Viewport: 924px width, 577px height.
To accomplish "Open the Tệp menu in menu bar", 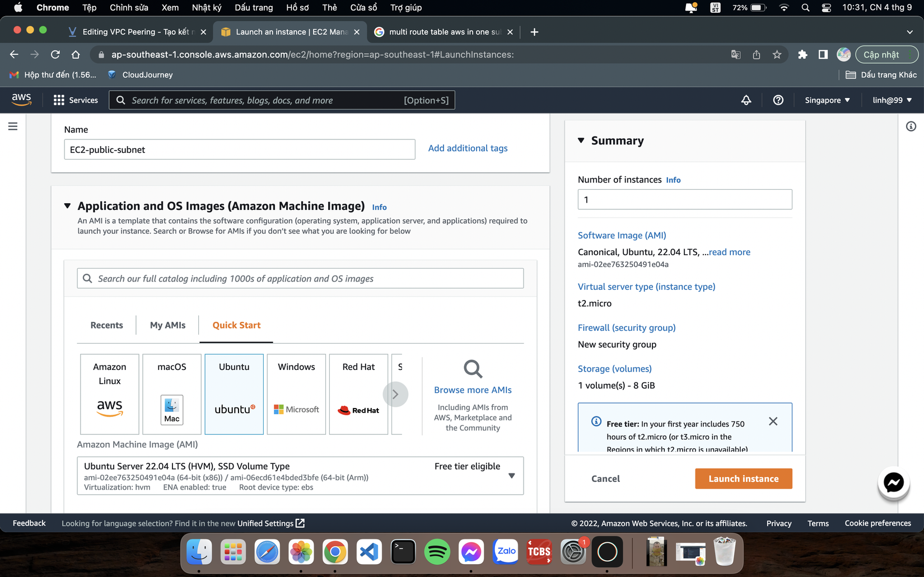I will [x=89, y=8].
